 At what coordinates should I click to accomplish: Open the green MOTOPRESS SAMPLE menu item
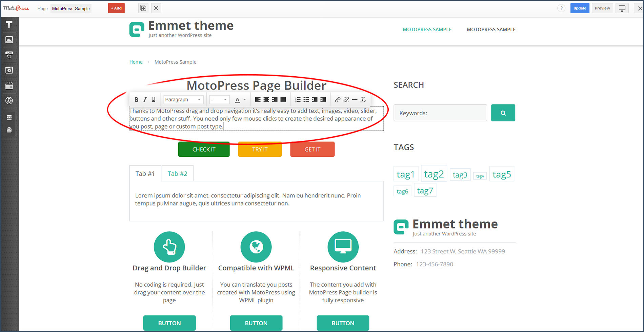tap(427, 30)
